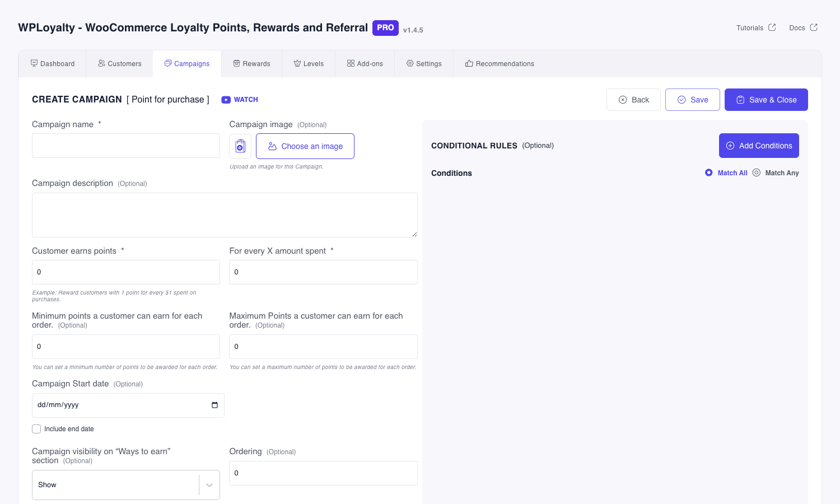Click the upload icon in Choose an image
Viewport: 840px width, 504px height.
pos(272,146)
